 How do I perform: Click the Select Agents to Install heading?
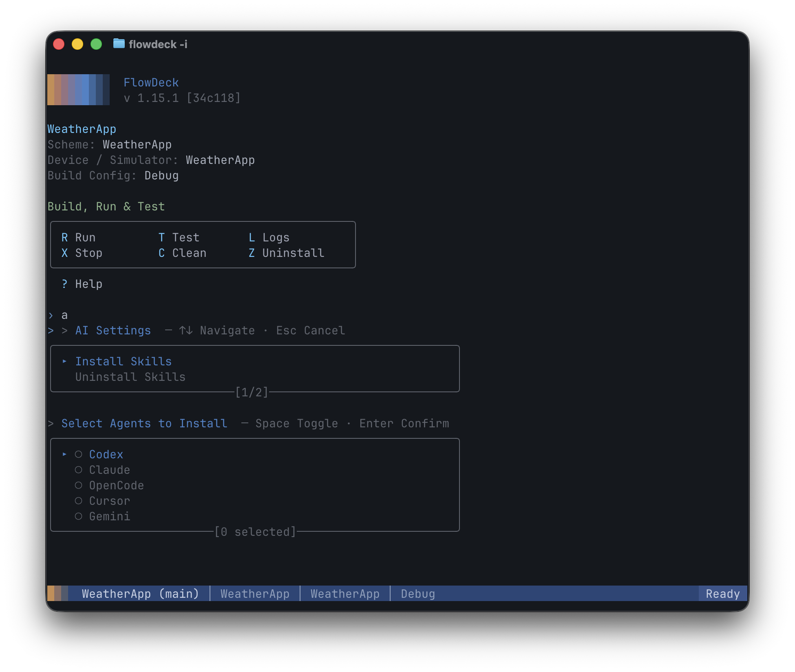tap(144, 424)
